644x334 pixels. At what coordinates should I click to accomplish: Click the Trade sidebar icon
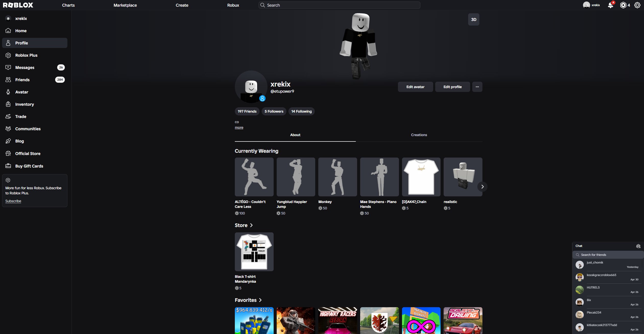click(8, 116)
